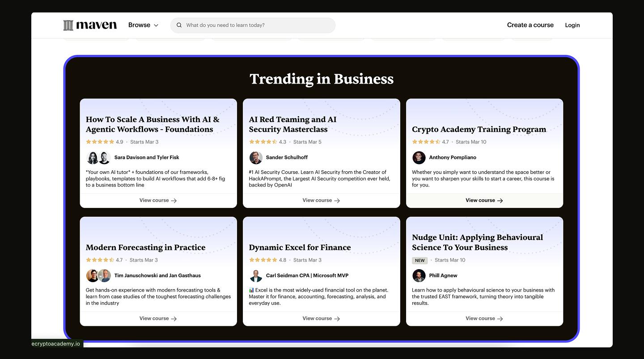Click Tim Januschowski and Jan Gasthaus avatars
This screenshot has width=644, height=359.
click(98, 275)
